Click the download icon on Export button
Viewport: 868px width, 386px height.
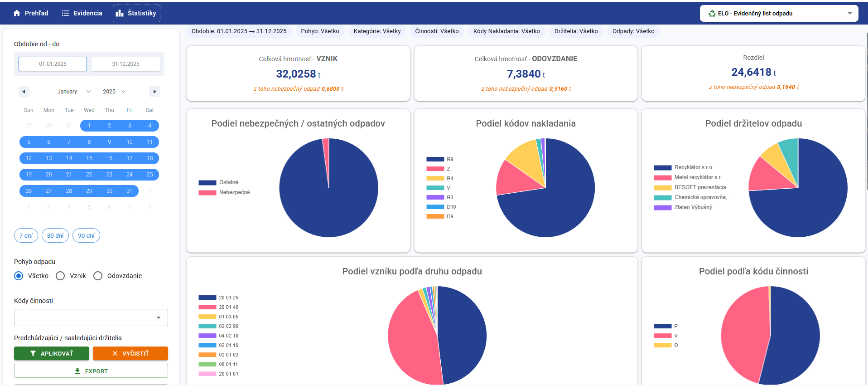77,371
